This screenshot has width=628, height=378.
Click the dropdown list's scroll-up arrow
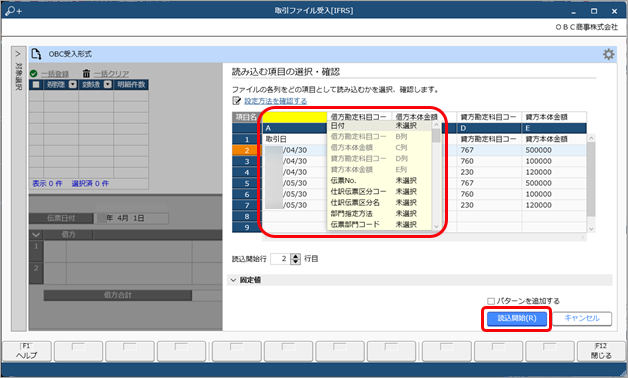tap(436, 125)
